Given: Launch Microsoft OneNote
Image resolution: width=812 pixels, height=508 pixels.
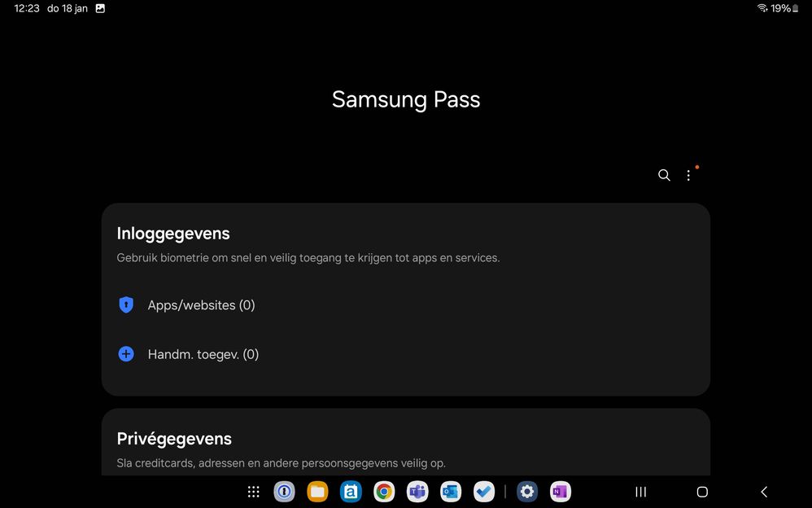Looking at the screenshot, I should [561, 492].
